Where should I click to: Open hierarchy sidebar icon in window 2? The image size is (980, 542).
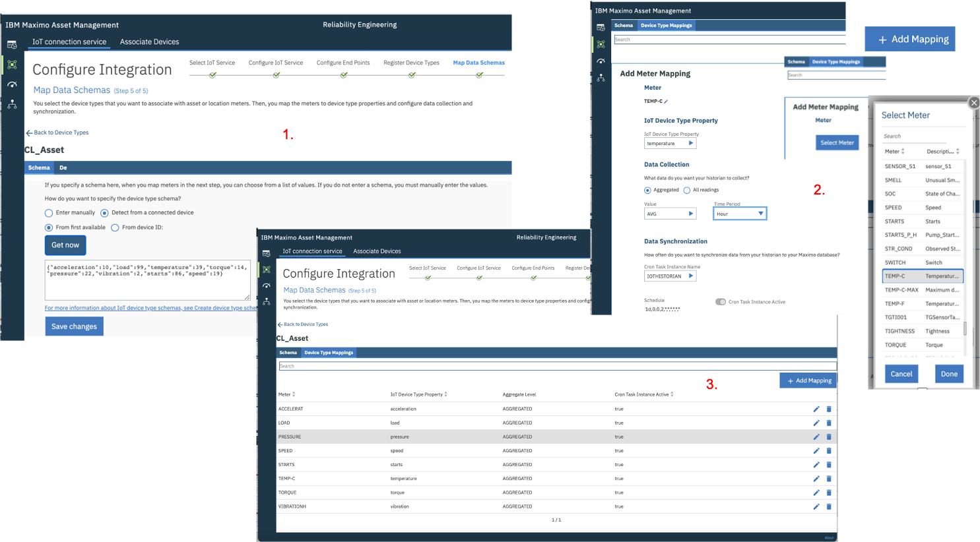pos(601,78)
